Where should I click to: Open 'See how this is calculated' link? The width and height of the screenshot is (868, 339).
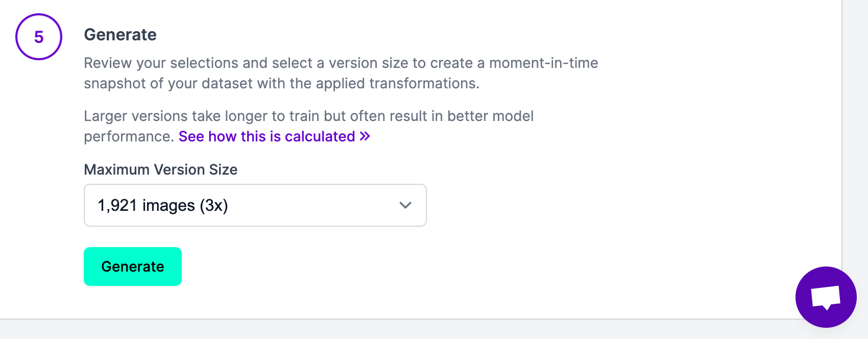coord(274,136)
